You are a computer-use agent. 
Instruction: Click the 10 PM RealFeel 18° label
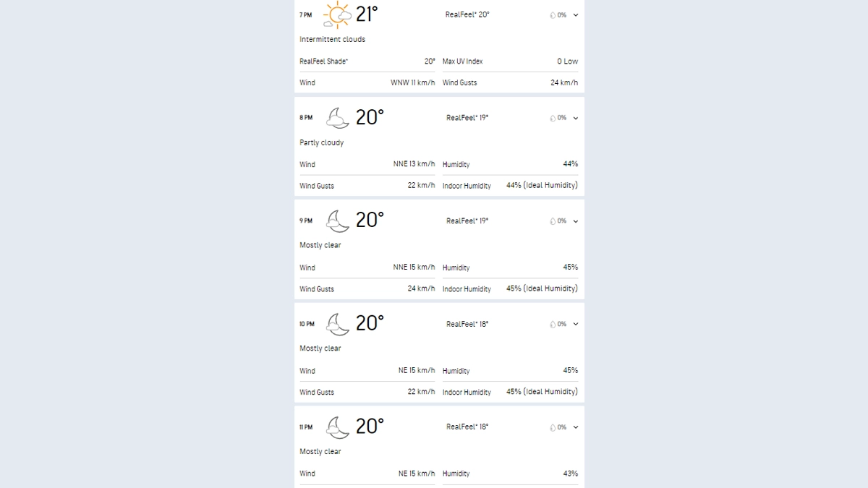click(467, 324)
